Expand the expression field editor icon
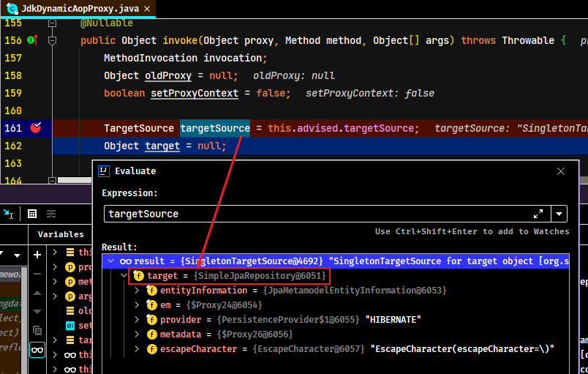588x374 pixels. pyautogui.click(x=538, y=214)
